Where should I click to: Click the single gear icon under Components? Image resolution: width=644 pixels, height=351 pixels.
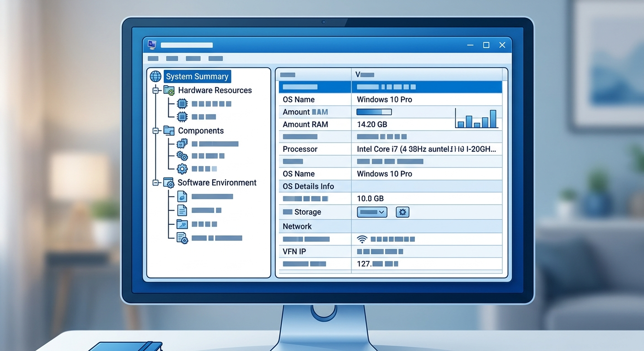(x=182, y=169)
